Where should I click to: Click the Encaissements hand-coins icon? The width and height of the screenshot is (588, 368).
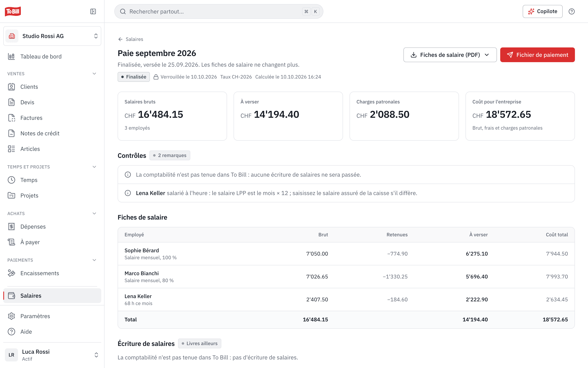click(x=11, y=273)
